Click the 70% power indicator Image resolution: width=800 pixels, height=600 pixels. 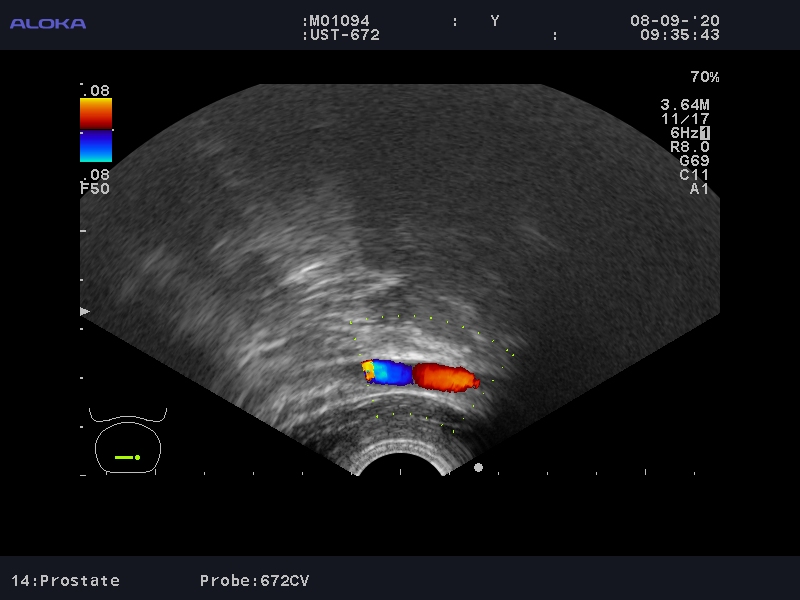pos(704,77)
